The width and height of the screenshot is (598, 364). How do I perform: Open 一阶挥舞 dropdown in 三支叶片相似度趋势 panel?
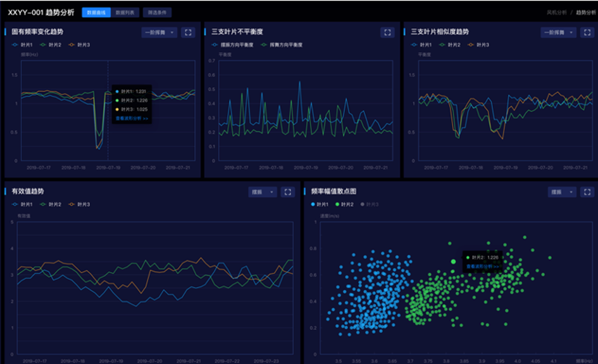point(558,32)
